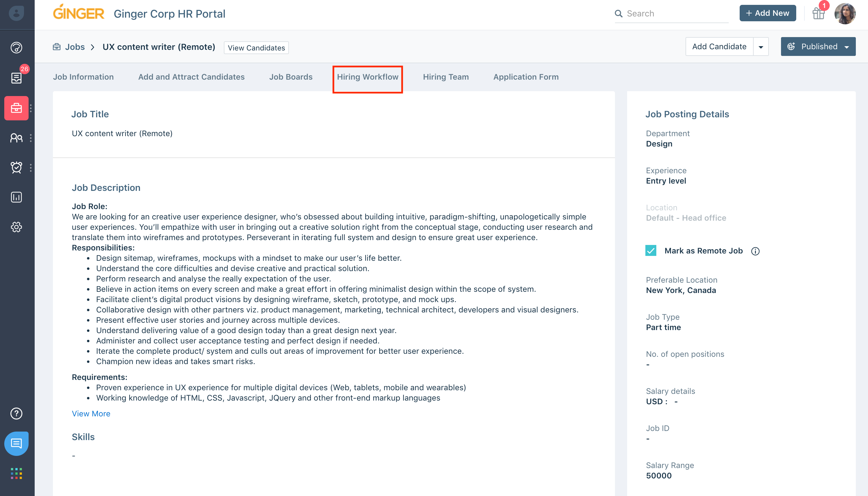The width and height of the screenshot is (868, 496).
Task: Uncheck the Mark as Remote Job checkbox
Action: 651,250
